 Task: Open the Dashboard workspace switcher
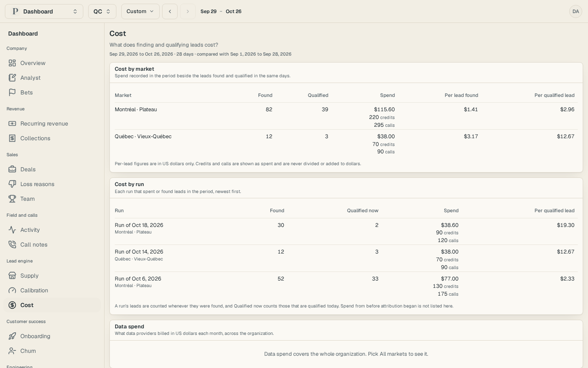pyautogui.click(x=44, y=11)
